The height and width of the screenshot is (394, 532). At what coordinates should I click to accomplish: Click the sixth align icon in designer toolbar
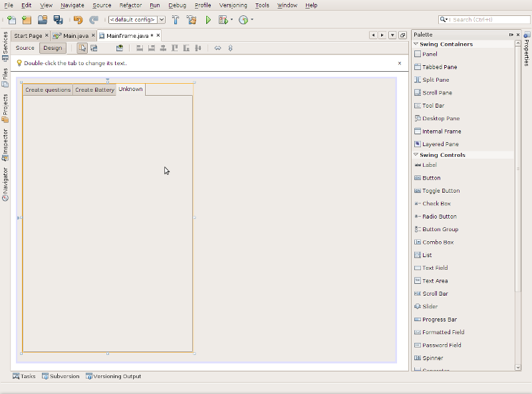[198, 48]
